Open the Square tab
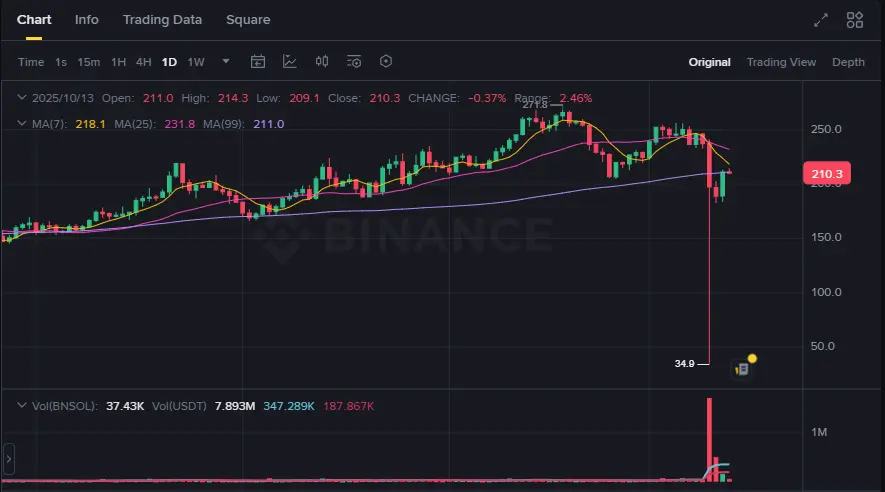This screenshot has height=492, width=885. (x=248, y=20)
